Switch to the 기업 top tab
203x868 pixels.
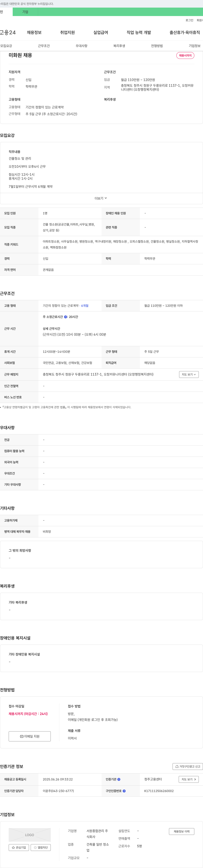[x=25, y=12]
